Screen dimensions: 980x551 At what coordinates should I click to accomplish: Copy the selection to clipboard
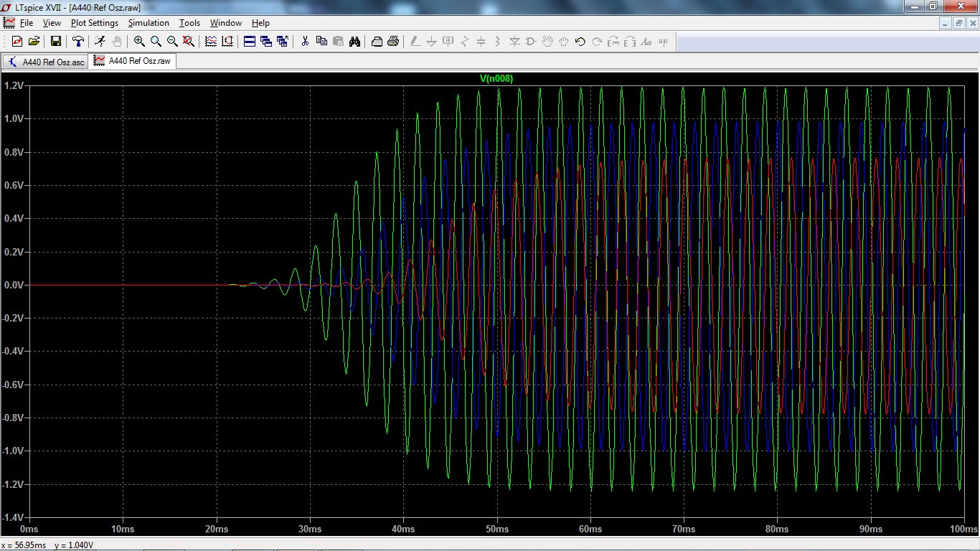[x=321, y=41]
